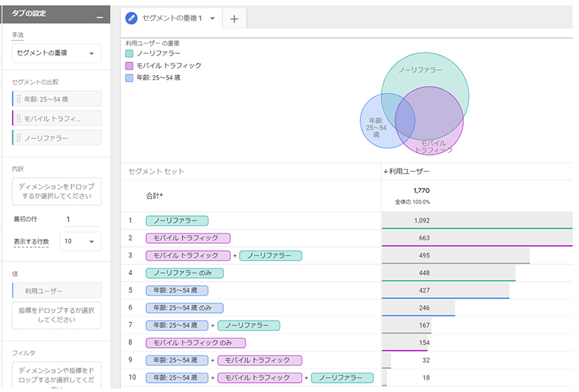Click the ノーリファラー のみ chip in row 4
The height and width of the screenshot is (392, 579).
click(185, 273)
